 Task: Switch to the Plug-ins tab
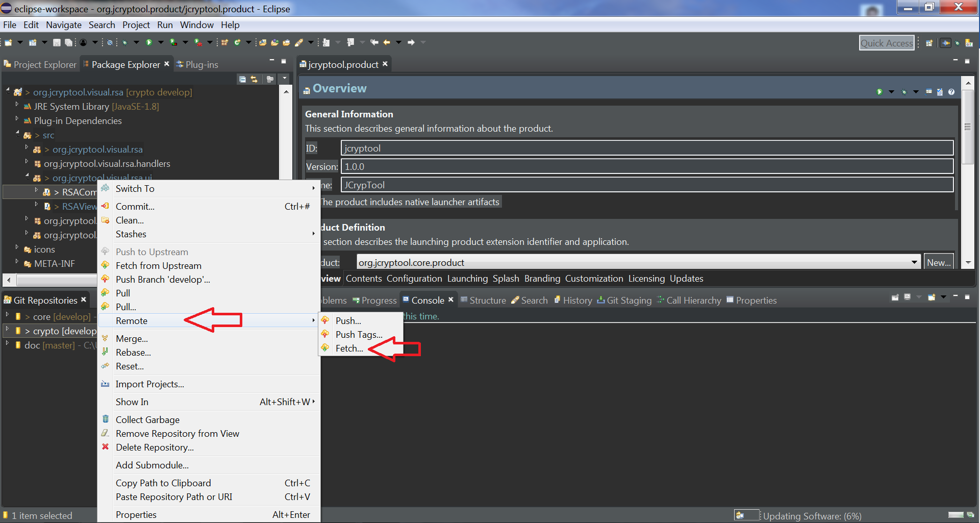pyautogui.click(x=197, y=64)
